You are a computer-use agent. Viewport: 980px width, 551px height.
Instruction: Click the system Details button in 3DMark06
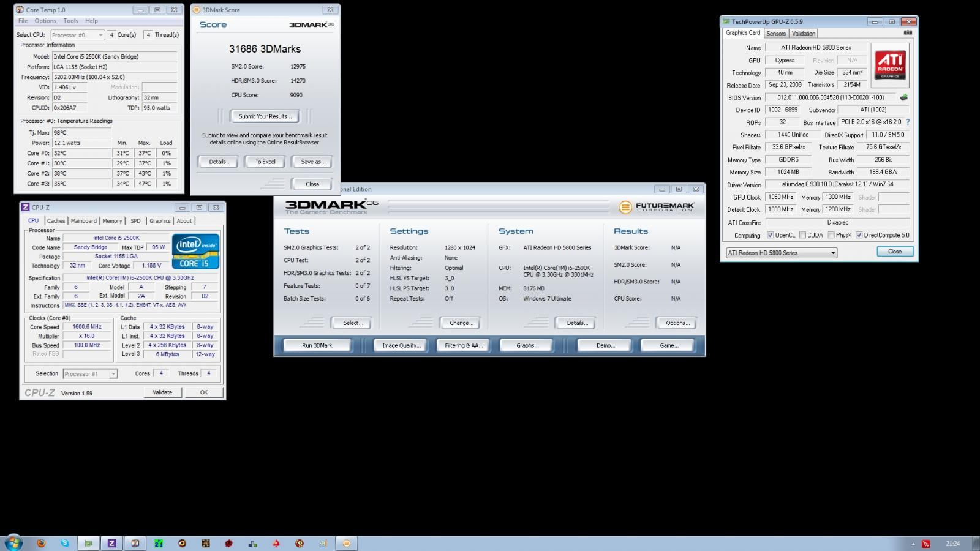click(576, 323)
